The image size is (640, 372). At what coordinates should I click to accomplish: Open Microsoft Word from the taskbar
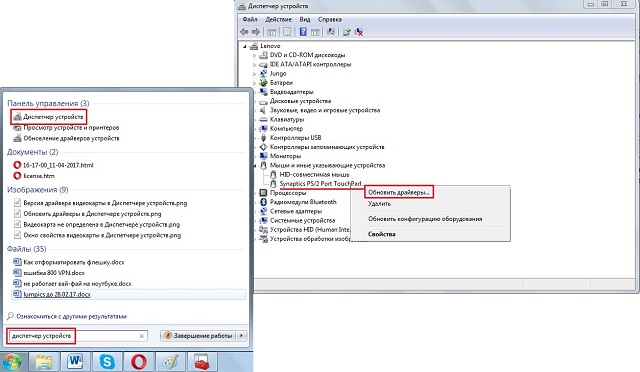[x=75, y=361]
